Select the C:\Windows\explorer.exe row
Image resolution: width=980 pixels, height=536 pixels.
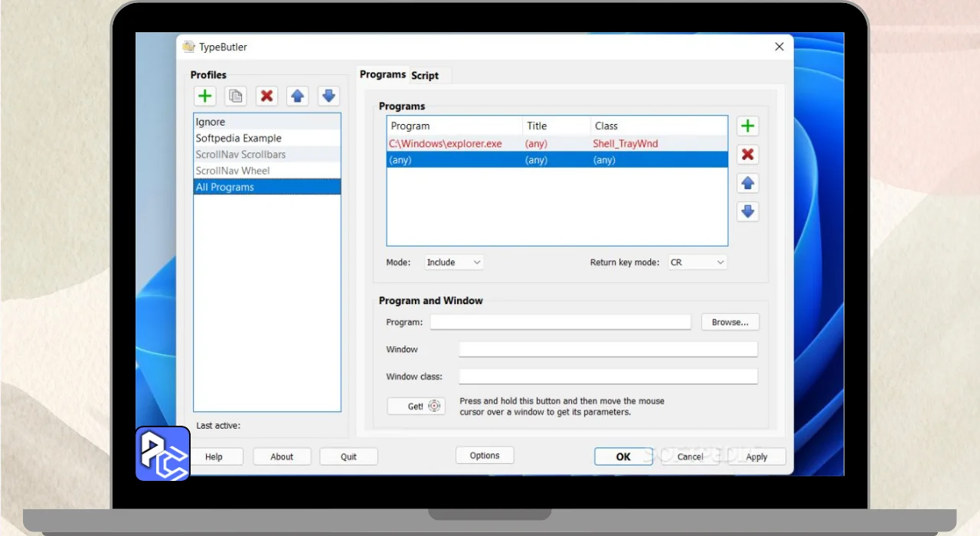(557, 143)
